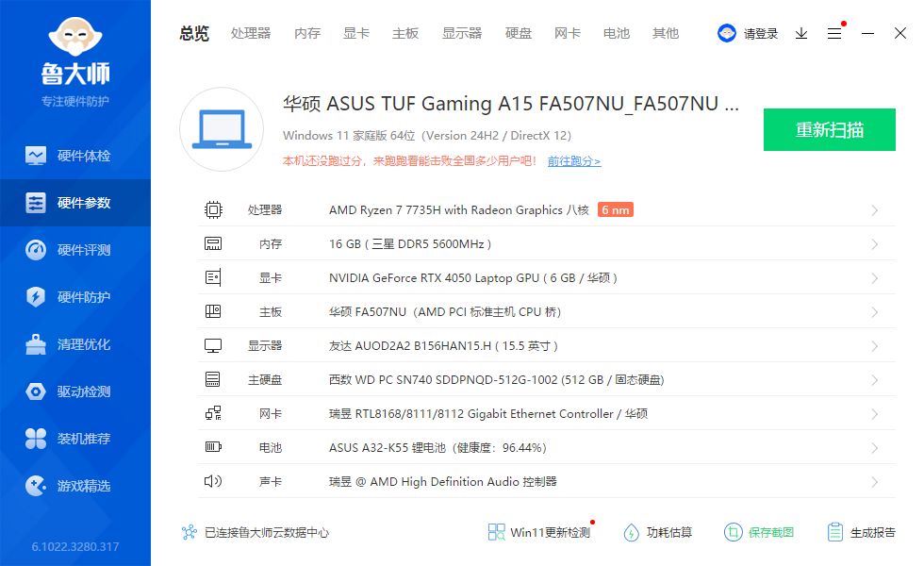Image resolution: width=924 pixels, height=566 pixels.
Task: Switch to the 主板 tab
Action: [405, 33]
